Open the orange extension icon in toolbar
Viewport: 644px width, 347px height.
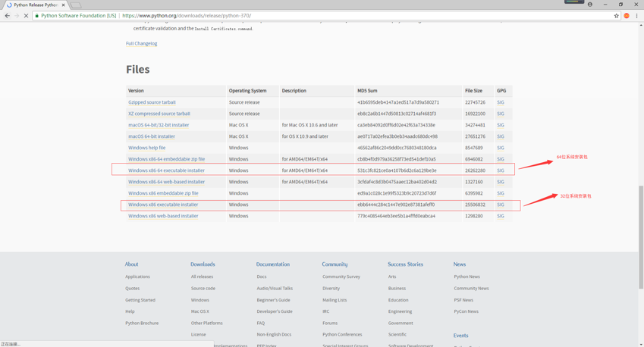627,16
